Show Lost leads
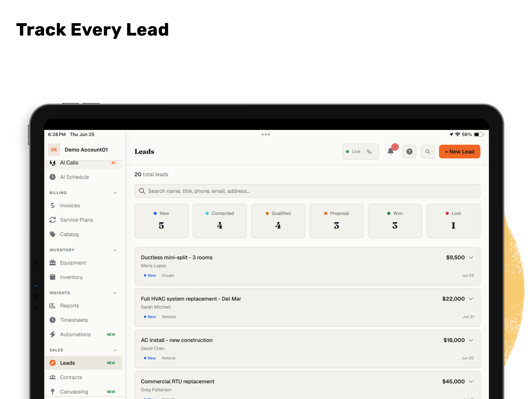The height and width of the screenshot is (399, 532). pos(454,221)
